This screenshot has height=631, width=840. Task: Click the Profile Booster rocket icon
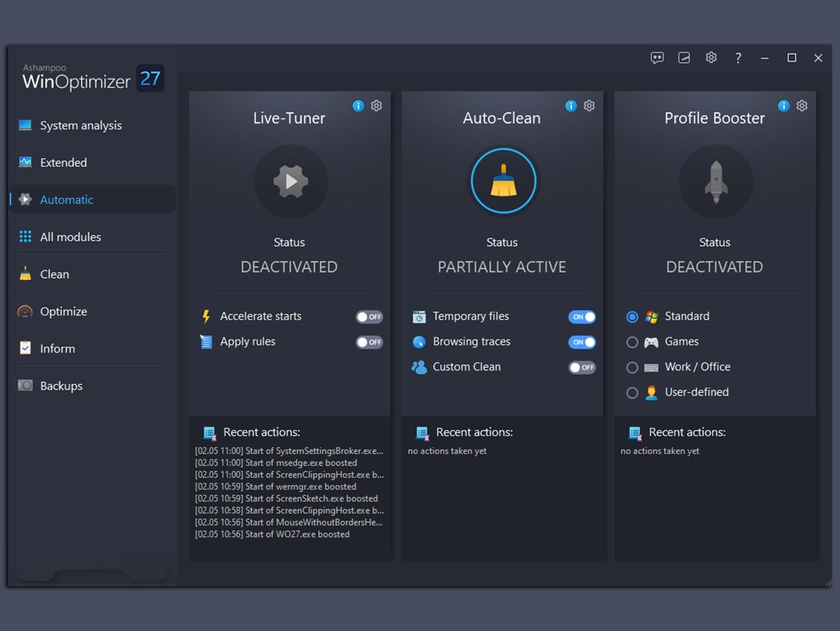coord(715,181)
